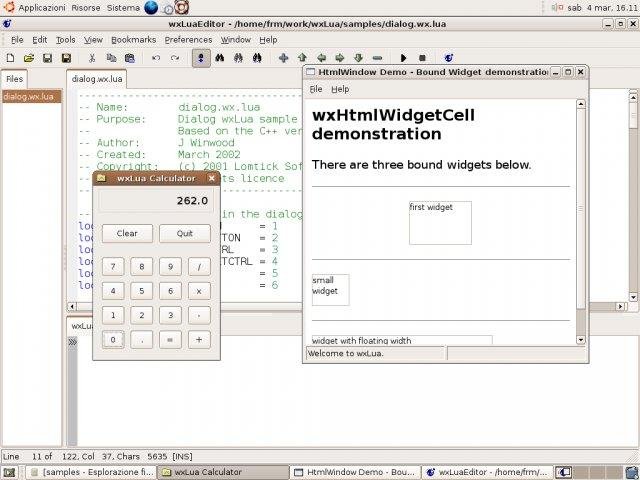This screenshot has height=480, width=640.
Task: Undo the last edit via toolbar
Action: (x=156, y=58)
